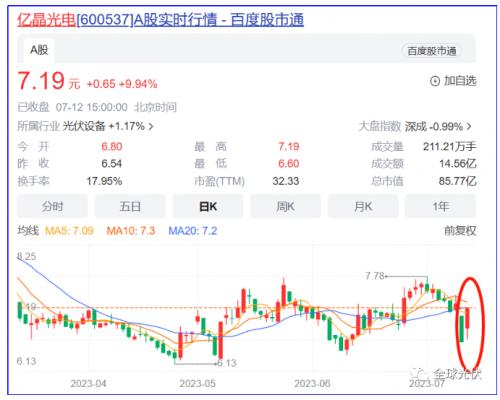Screen dimensions: 500x400
Task: Click the MA10: 7.3 indicator label
Action: [131, 231]
